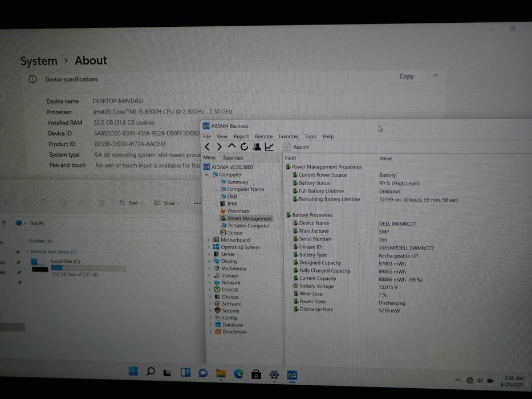Viewport: 532px width, 399px height.
Task: Select Local Disk (C:) drive
Action: pos(78,267)
